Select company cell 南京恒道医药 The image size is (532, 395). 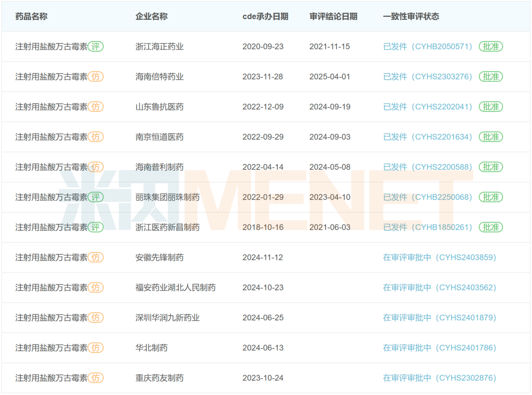tap(160, 137)
